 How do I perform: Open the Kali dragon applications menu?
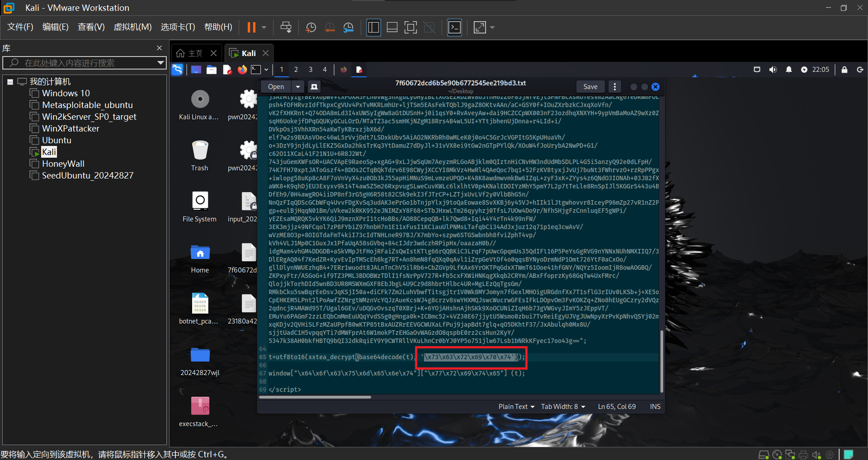[177, 70]
